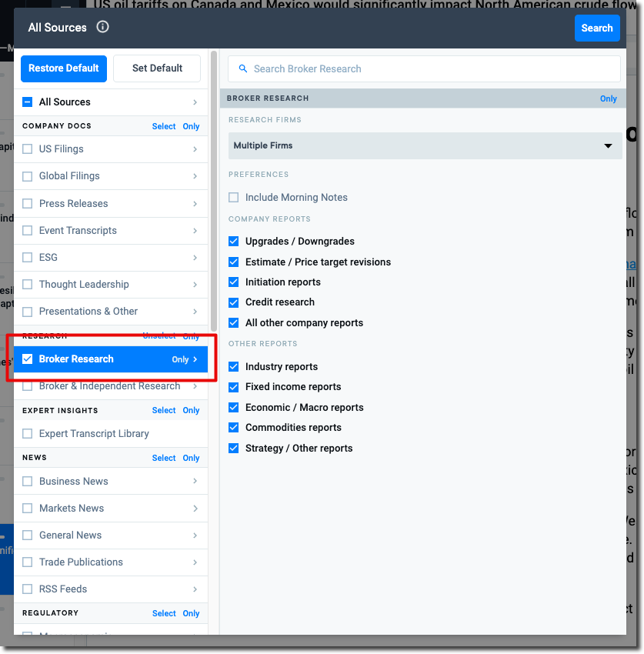The image size is (644, 654).
Task: Enable Include Morning Notes checkbox
Action: click(234, 198)
